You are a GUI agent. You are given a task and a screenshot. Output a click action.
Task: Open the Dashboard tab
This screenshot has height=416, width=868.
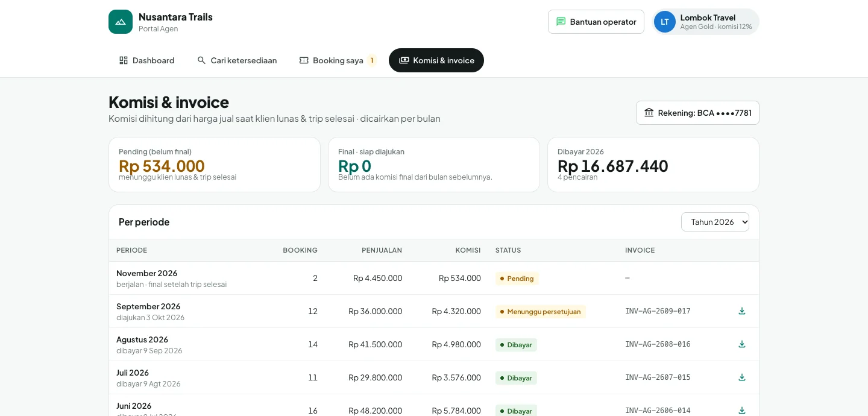146,60
